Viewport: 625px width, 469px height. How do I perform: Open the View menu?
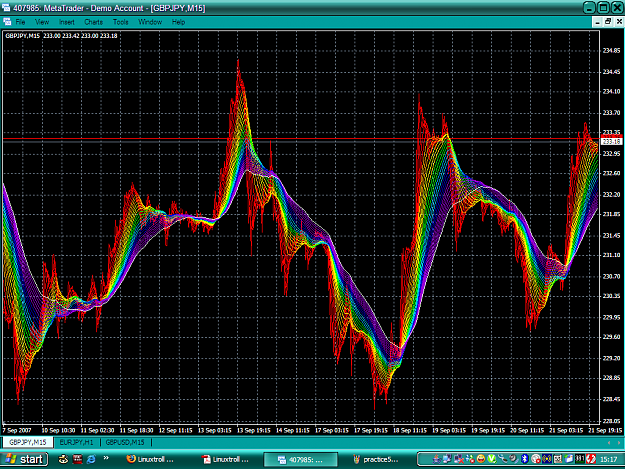point(42,22)
